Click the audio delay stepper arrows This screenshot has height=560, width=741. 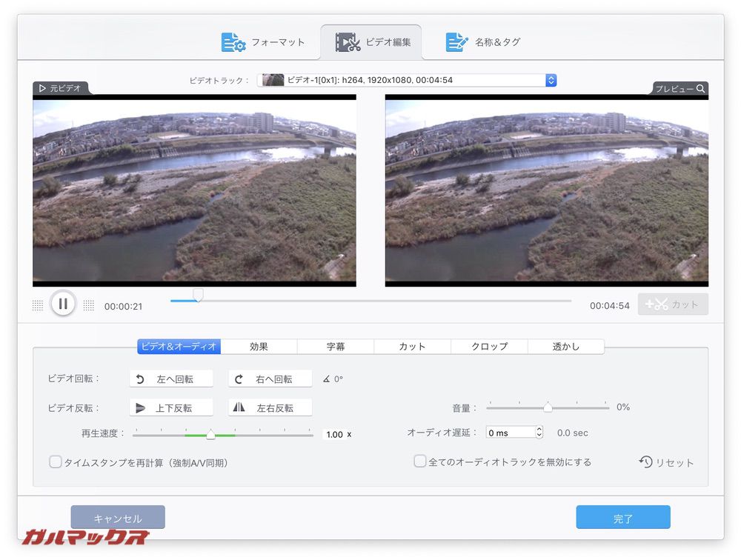(x=539, y=433)
